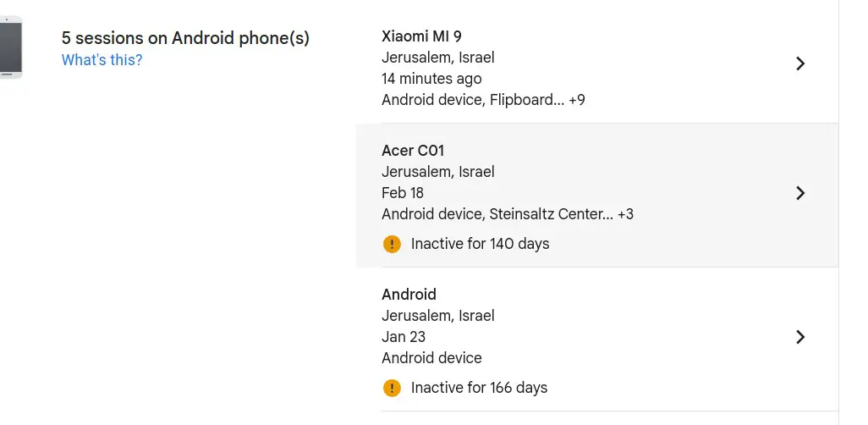Click "Android device, Steinsaltz Center... +3" app list

pos(508,214)
